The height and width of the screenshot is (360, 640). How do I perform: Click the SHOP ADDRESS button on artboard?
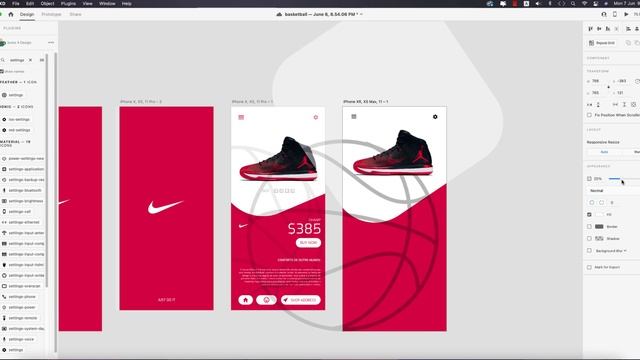pos(301,300)
